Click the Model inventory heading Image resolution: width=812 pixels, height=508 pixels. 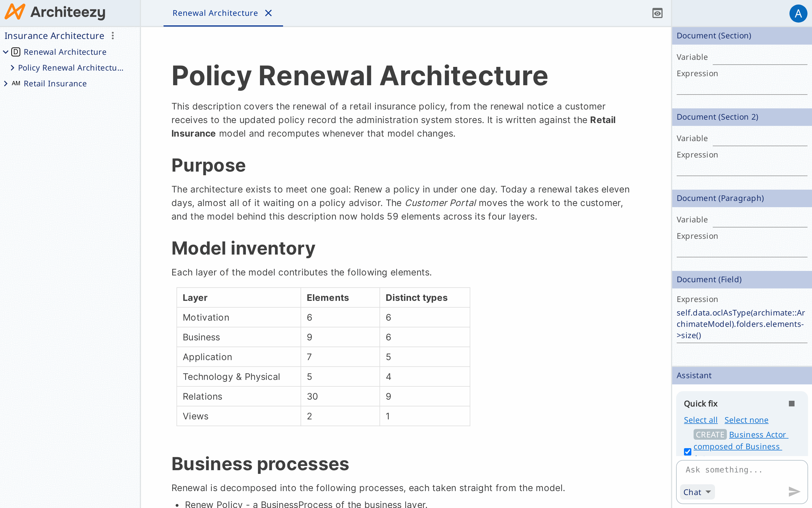(x=243, y=248)
